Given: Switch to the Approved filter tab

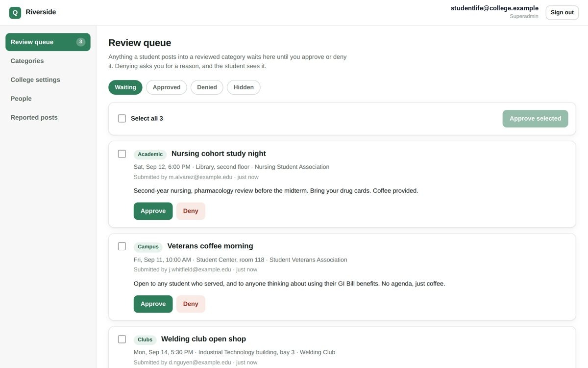Looking at the screenshot, I should 167,87.
